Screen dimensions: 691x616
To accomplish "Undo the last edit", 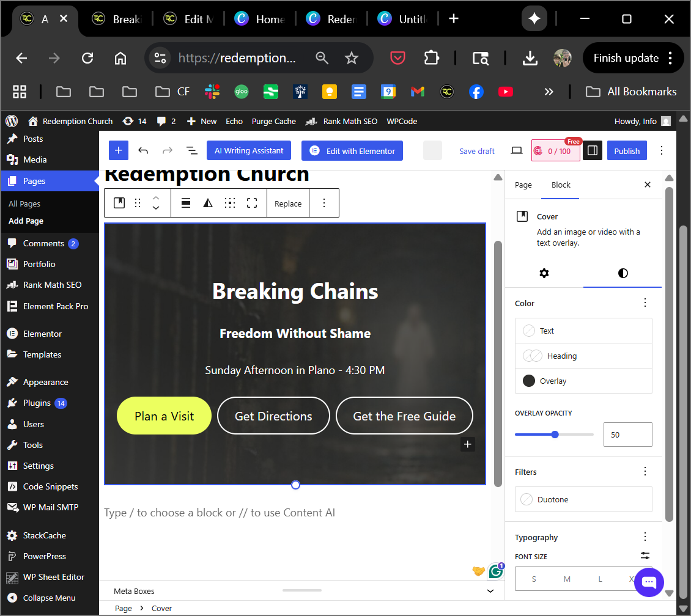I will point(143,151).
